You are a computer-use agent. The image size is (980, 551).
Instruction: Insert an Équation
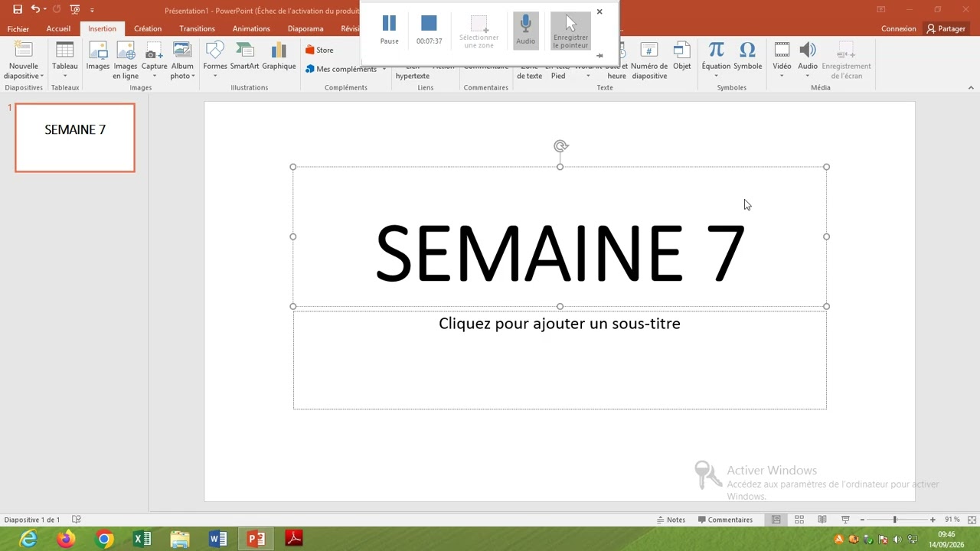click(716, 60)
